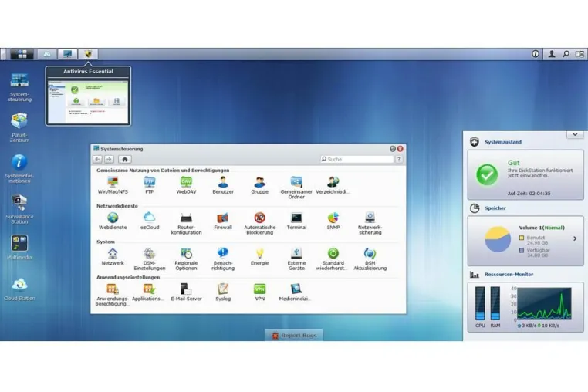
Task: Open the Medienindizierung icon
Action: coord(296,292)
